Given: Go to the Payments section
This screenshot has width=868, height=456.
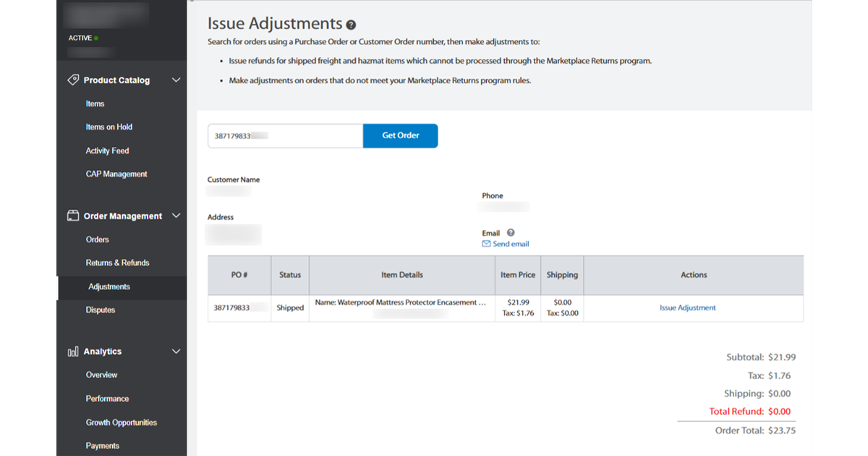Looking at the screenshot, I should pos(102,445).
